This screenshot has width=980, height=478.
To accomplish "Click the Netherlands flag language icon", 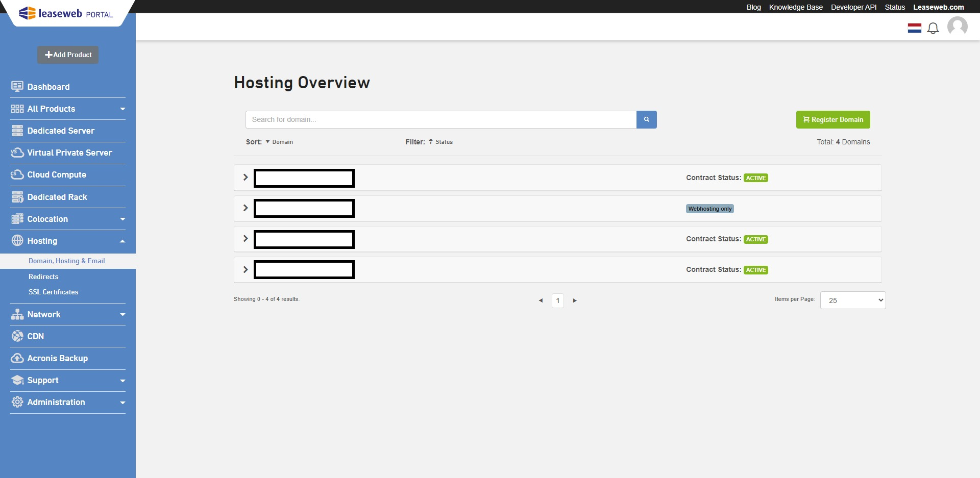I will tap(914, 28).
